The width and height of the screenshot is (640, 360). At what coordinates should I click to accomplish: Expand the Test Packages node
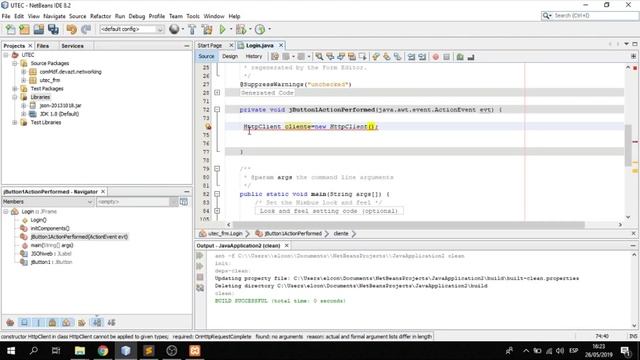15,89
